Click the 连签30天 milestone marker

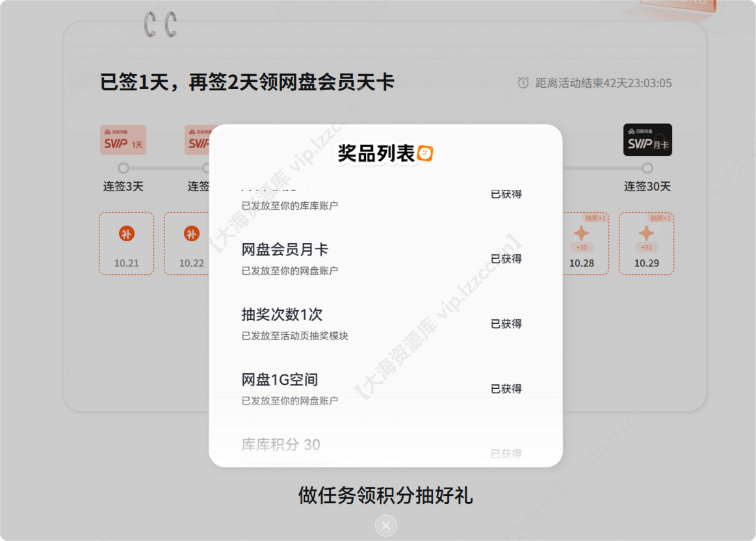(x=647, y=168)
